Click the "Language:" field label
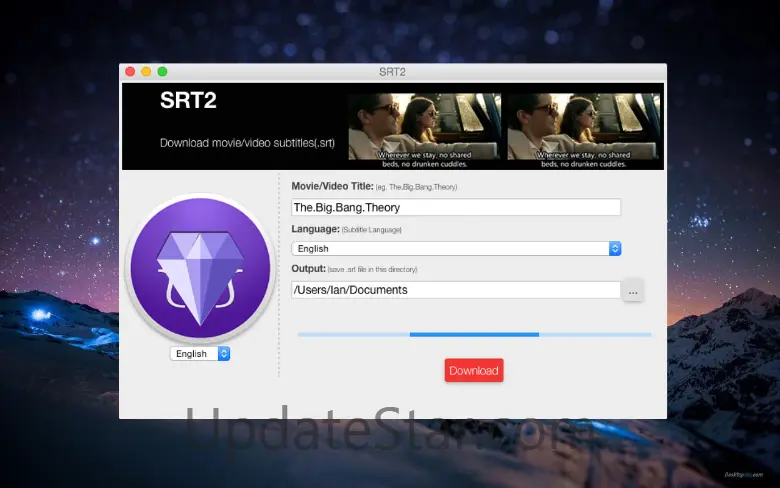 pyautogui.click(x=314, y=229)
